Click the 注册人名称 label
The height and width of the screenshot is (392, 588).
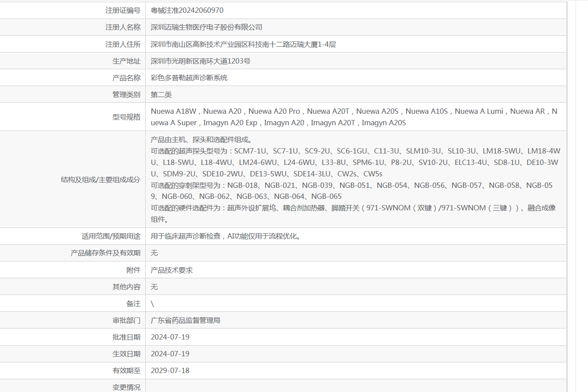[x=123, y=27]
